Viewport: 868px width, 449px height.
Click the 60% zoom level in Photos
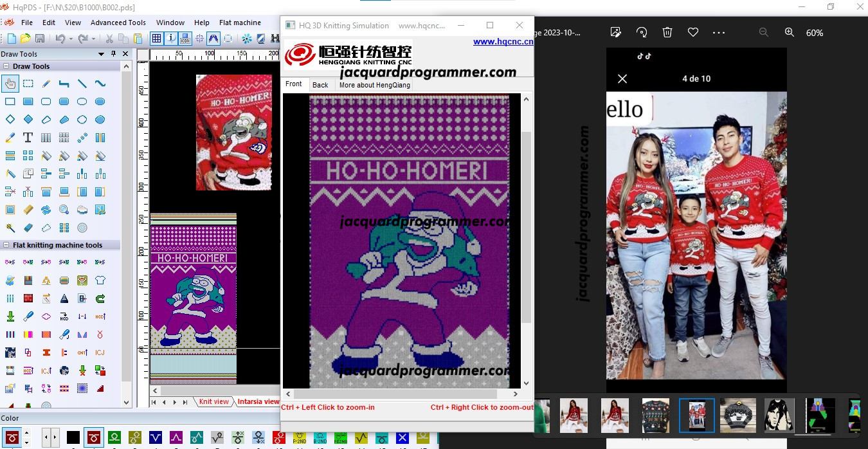[815, 33]
